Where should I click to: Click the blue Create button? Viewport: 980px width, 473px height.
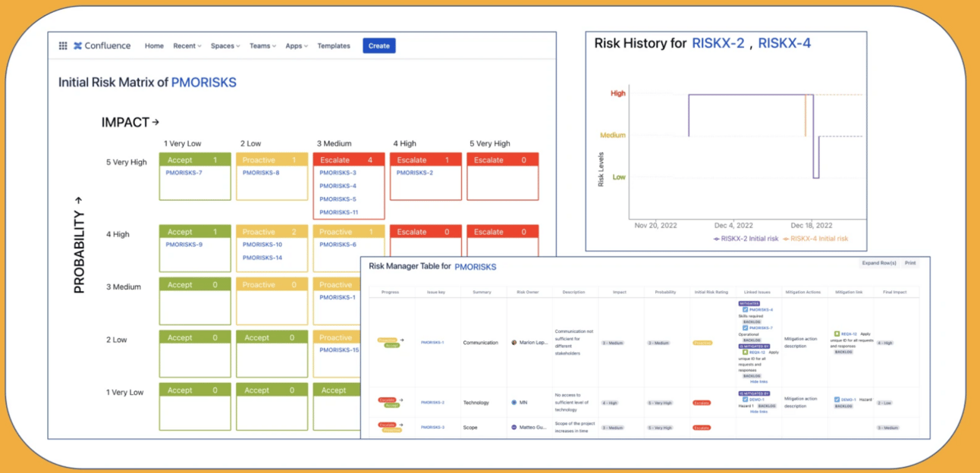coord(379,45)
